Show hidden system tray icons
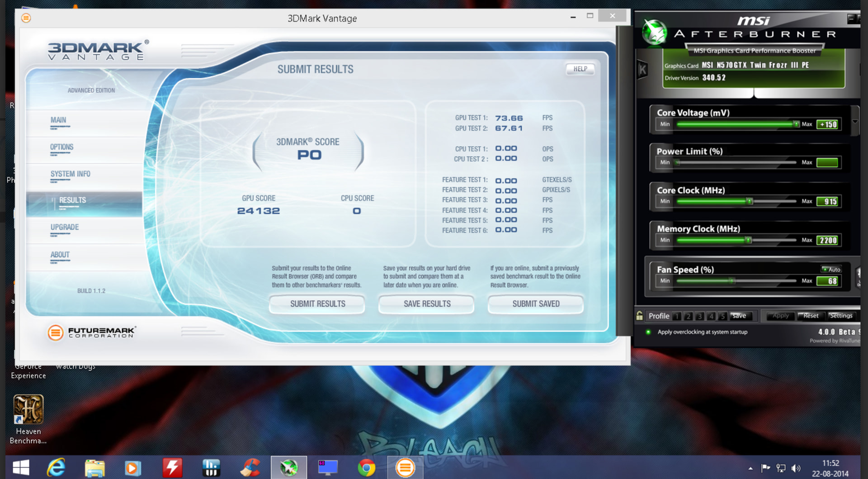 (750, 468)
